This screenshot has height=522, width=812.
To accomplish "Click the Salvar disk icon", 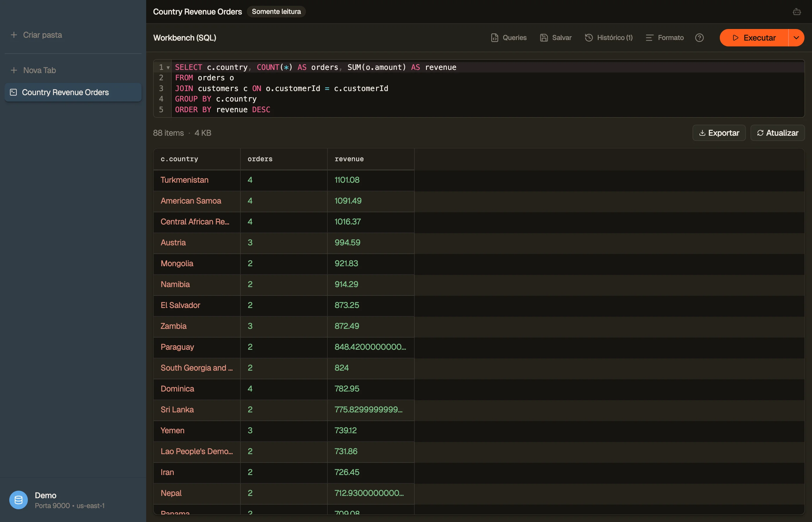I will 544,38.
